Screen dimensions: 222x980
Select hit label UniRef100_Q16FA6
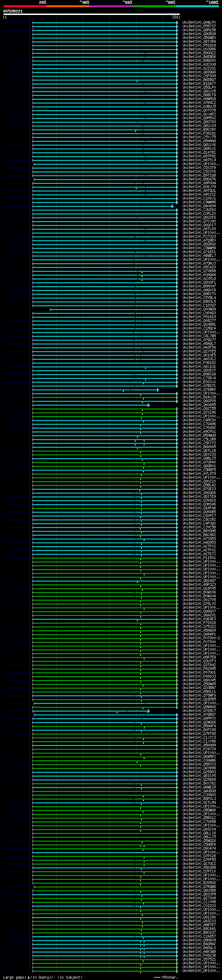(199, 508)
